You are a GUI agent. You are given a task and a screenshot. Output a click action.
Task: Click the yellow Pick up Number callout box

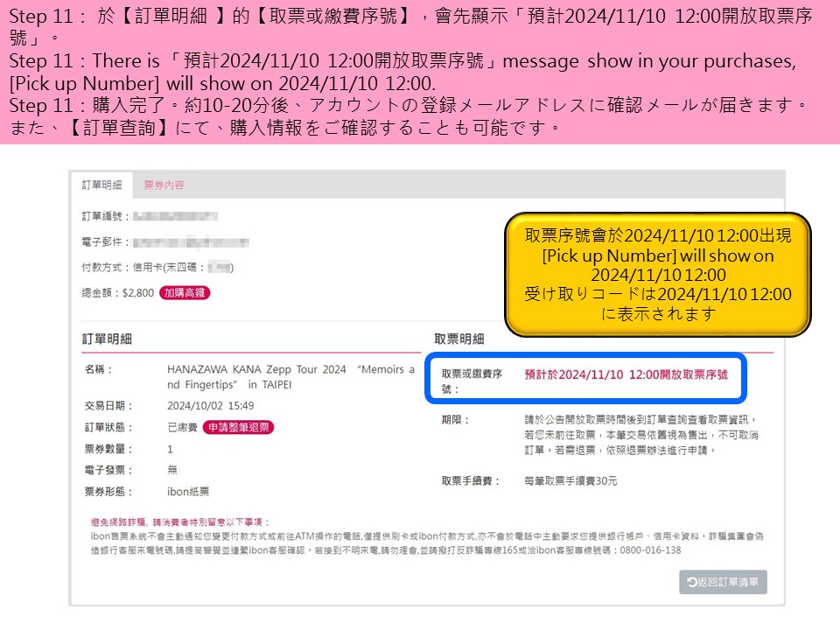[x=658, y=275]
